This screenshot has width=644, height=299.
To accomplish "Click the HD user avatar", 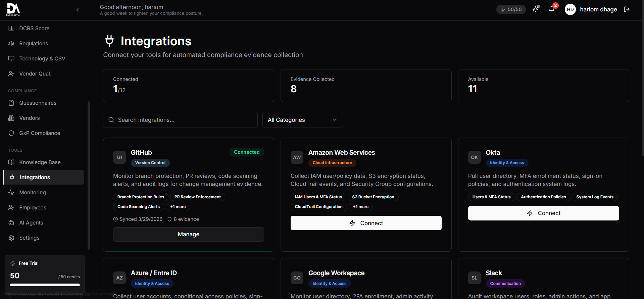I will tap(570, 9).
